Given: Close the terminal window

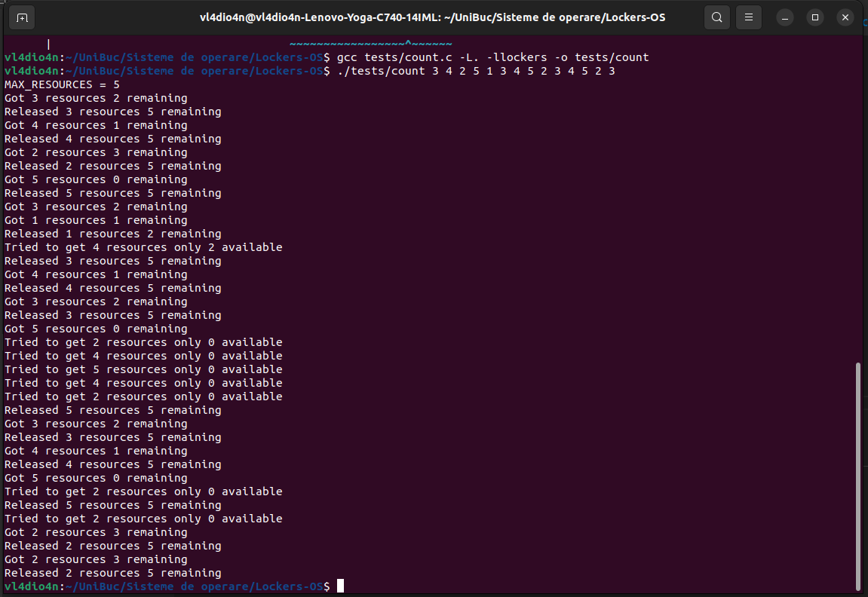Looking at the screenshot, I should 845,17.
